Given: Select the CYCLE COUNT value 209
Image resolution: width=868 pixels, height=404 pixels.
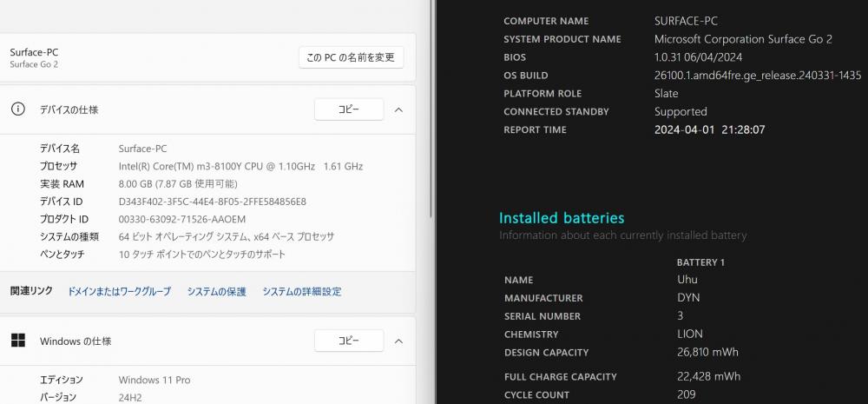Looking at the screenshot, I should click(x=687, y=395).
